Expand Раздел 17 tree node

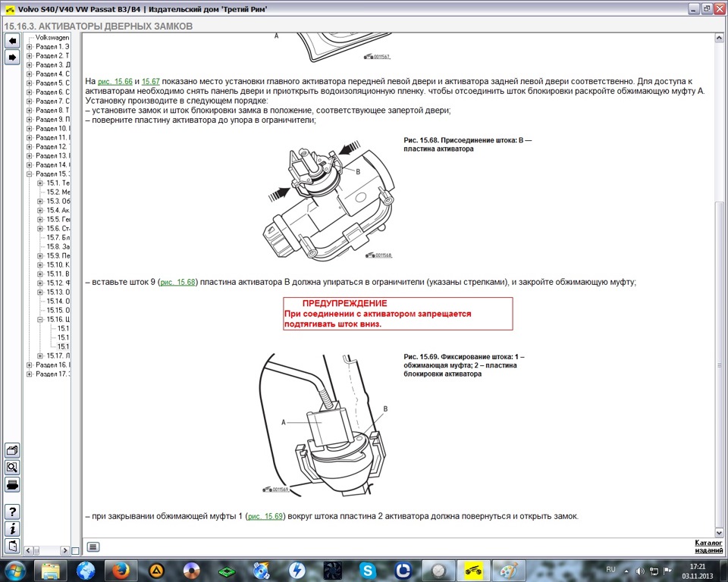coord(30,374)
